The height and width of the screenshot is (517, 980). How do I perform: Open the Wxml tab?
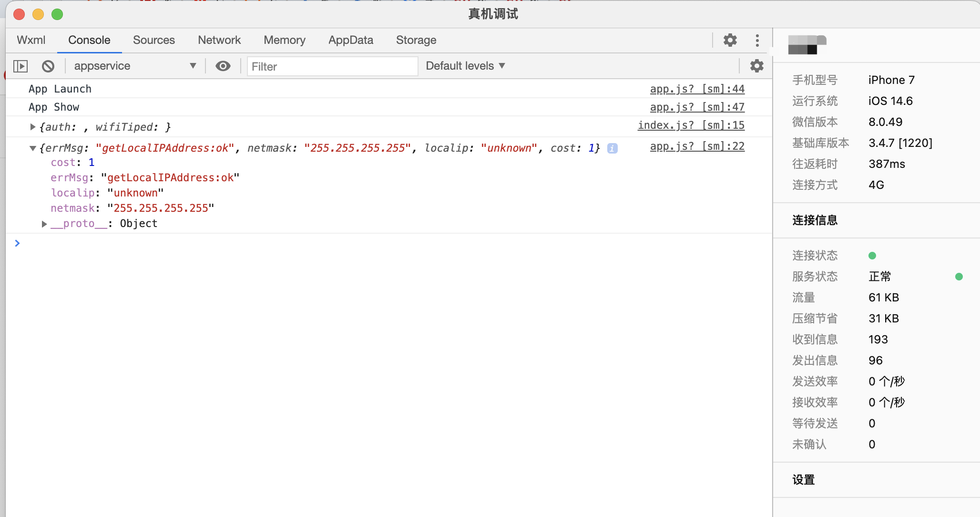[x=31, y=40]
